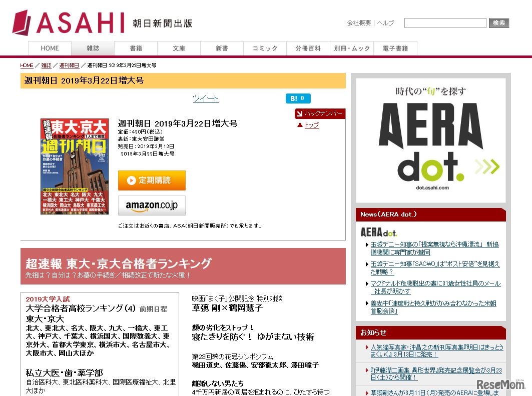Viewport: 532px width, 396px height.
Task: Click the ASAHI open-book logo icon
Action: coord(22,21)
